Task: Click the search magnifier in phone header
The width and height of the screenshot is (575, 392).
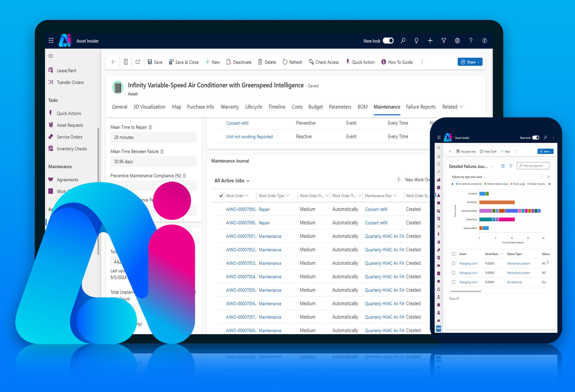Action: click(x=545, y=138)
